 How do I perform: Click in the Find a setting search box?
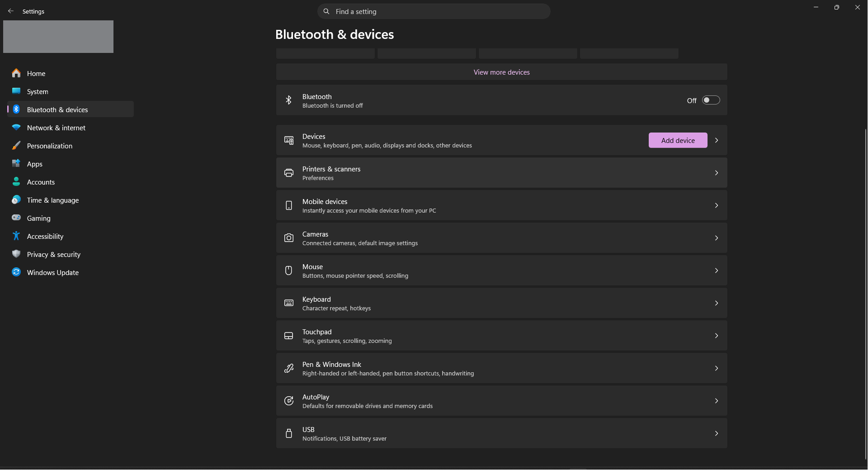click(x=434, y=11)
